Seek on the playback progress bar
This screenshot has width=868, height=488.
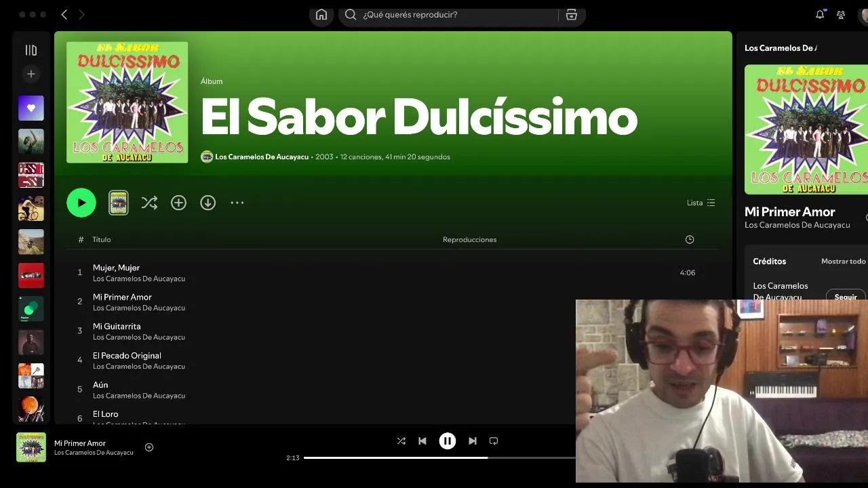(439, 457)
